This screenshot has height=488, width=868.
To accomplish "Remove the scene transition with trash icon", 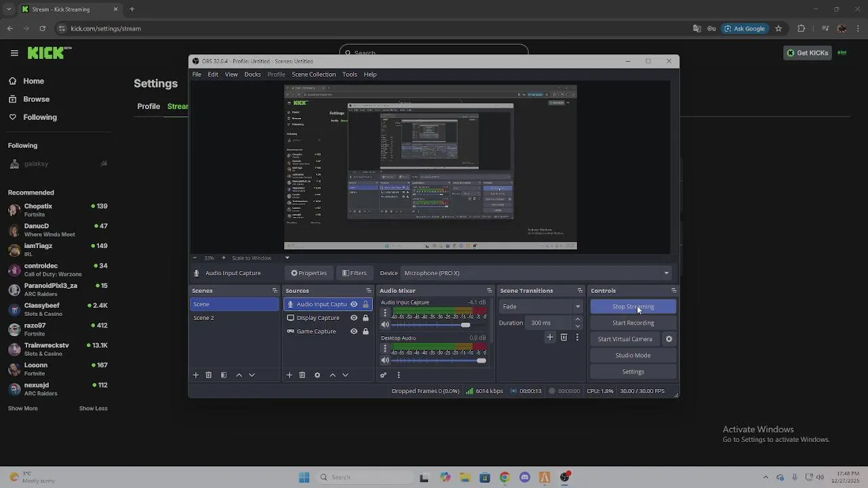I will click(564, 337).
